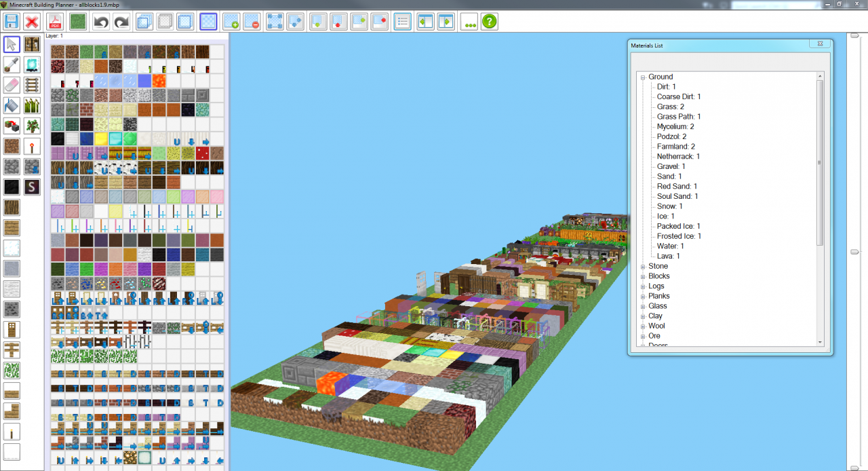Viewport: 868px width, 471px height.
Task: Select the stairs category icon
Action: [12, 411]
